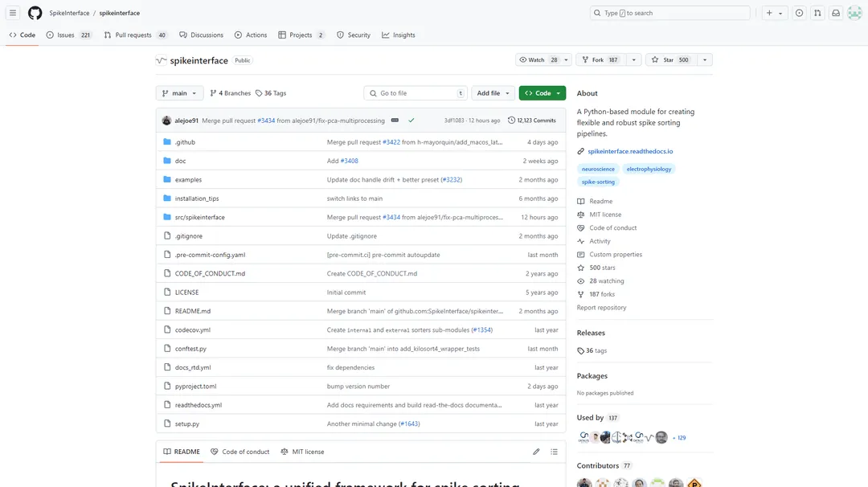Viewport: 868px width, 487px height.
Task: Open pull requests icon in the header
Action: [817, 13]
